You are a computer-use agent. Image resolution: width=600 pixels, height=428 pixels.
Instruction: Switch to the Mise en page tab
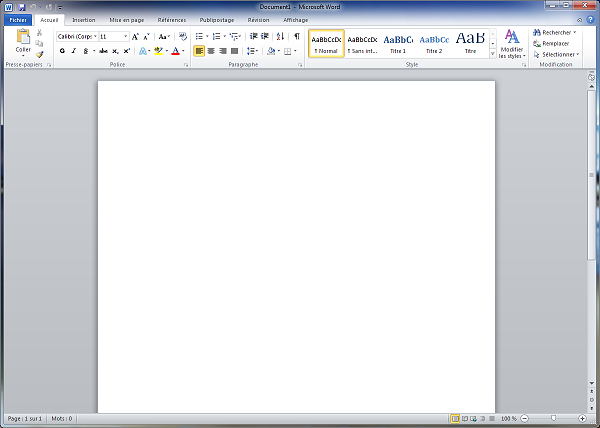pos(126,19)
